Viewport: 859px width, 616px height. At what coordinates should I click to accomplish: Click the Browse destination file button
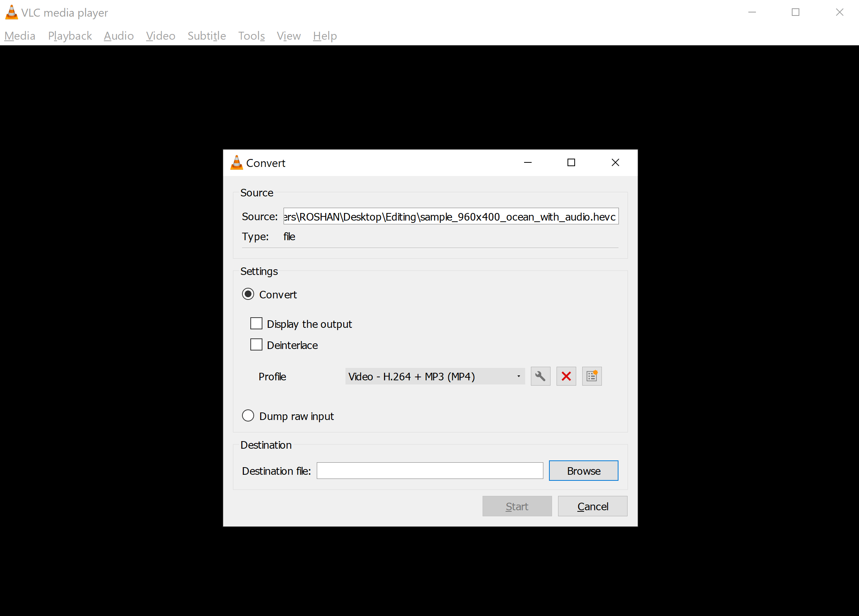(x=584, y=471)
